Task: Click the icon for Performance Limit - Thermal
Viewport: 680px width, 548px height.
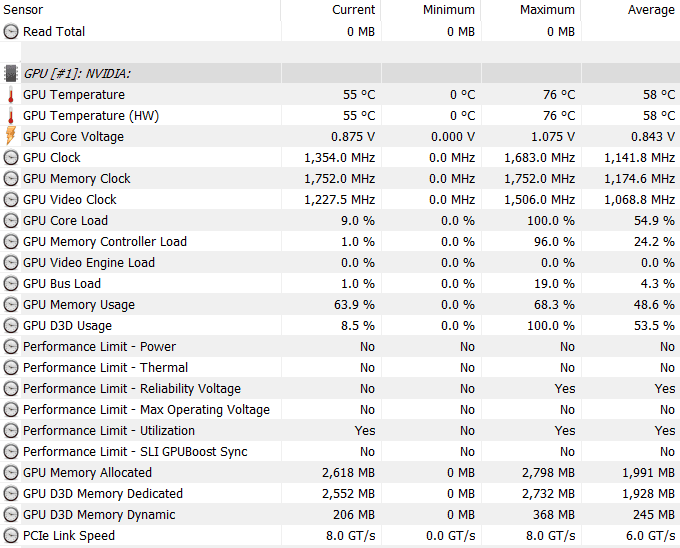Action: click(11, 368)
